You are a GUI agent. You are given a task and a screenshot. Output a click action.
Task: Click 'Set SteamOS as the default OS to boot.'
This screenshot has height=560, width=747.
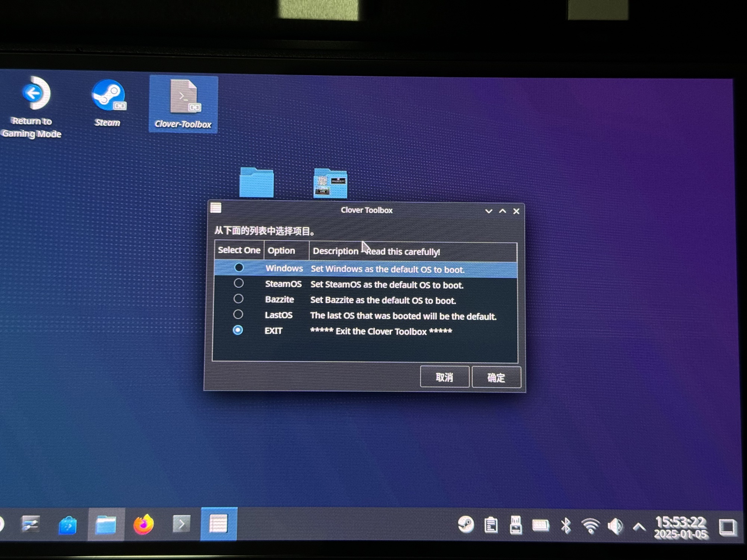[x=387, y=285]
